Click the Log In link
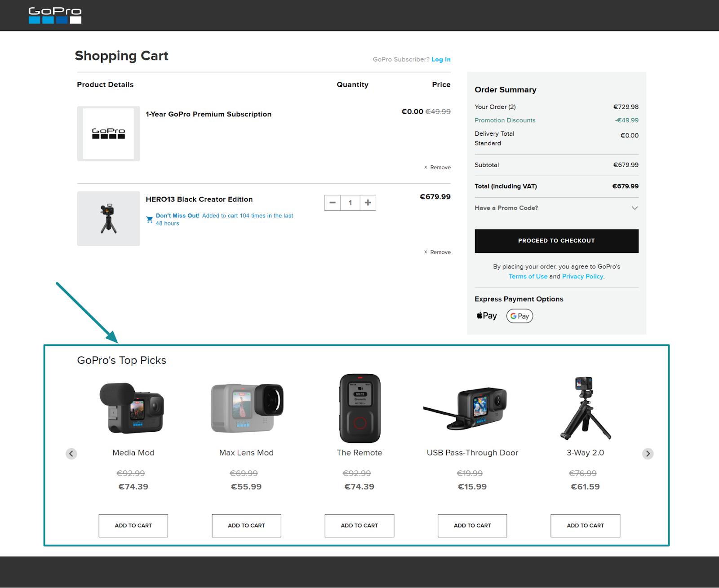 pyautogui.click(x=441, y=59)
